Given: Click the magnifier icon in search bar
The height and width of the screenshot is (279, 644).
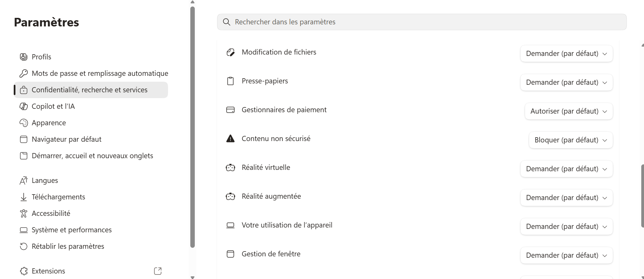Looking at the screenshot, I should point(226,22).
